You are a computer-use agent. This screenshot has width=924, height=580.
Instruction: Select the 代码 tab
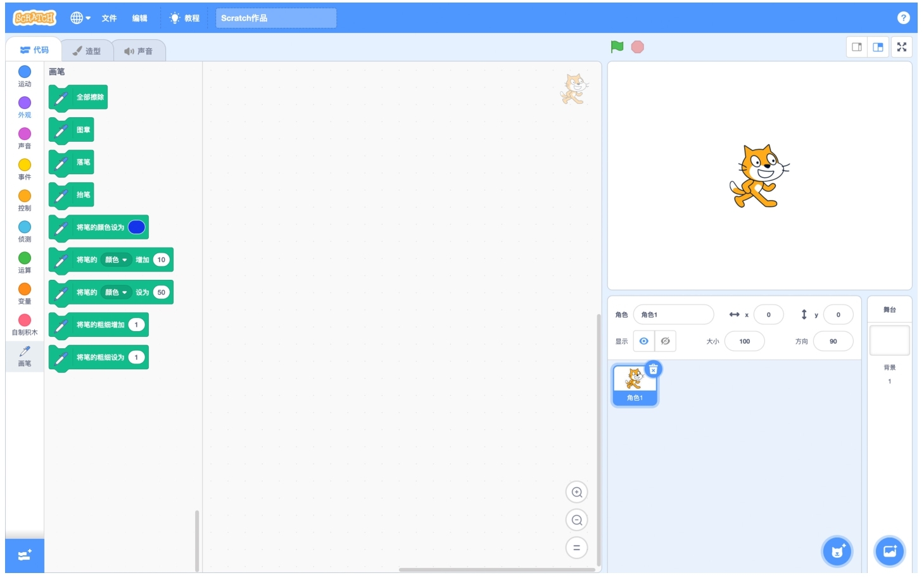[34, 49]
